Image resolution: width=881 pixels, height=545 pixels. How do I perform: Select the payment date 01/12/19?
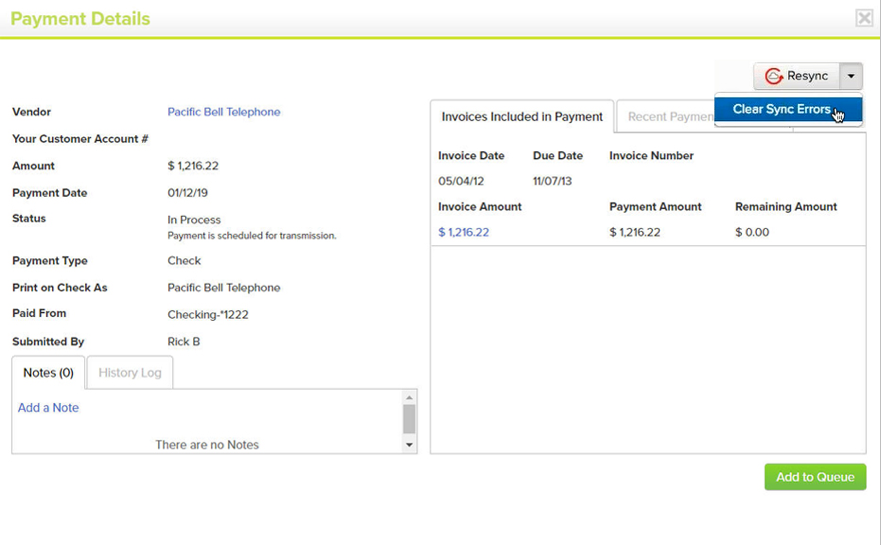tap(188, 193)
